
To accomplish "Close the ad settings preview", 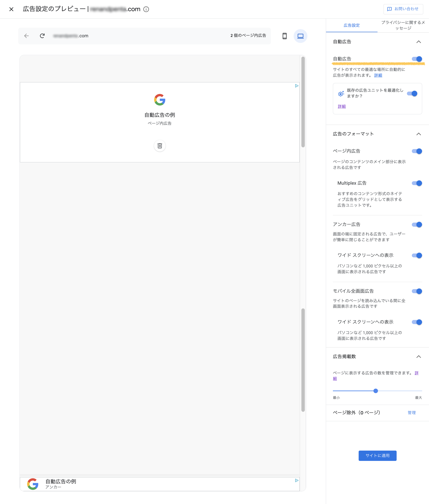I will 11,9.
